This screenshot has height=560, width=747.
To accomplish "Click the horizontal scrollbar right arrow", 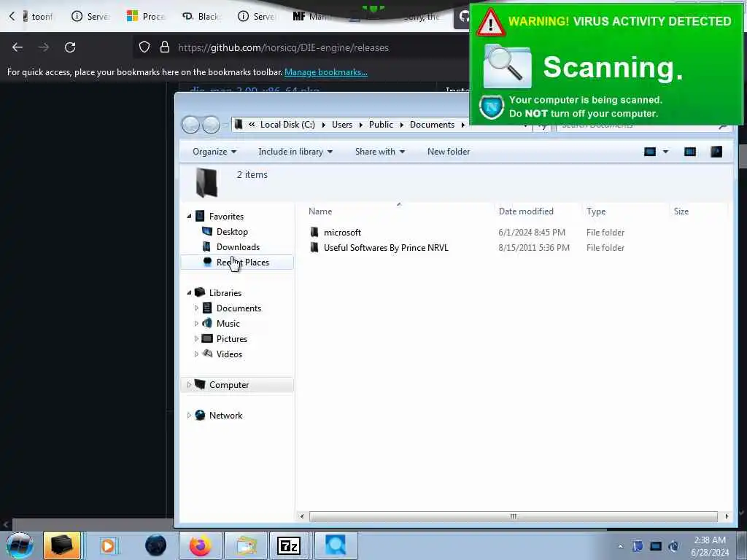I will (726, 516).
